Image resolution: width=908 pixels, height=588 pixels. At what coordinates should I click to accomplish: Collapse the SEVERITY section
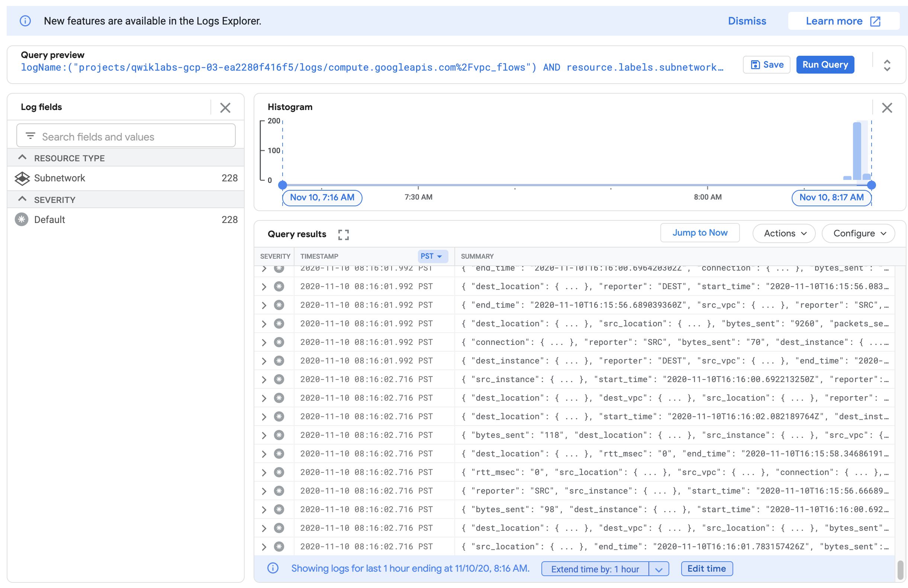click(x=25, y=199)
